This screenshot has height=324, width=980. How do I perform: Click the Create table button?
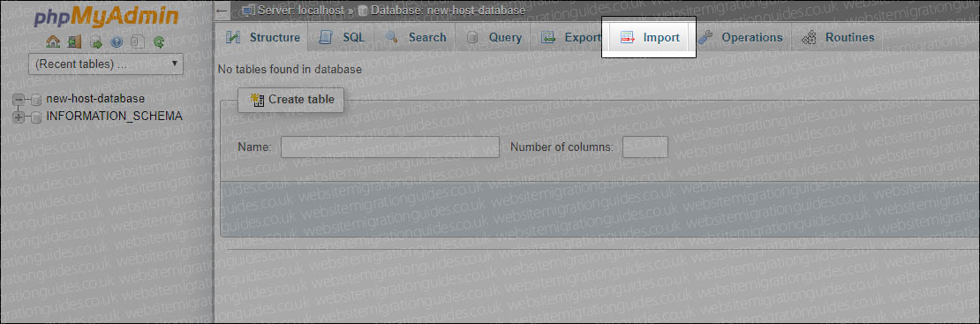coord(291,100)
